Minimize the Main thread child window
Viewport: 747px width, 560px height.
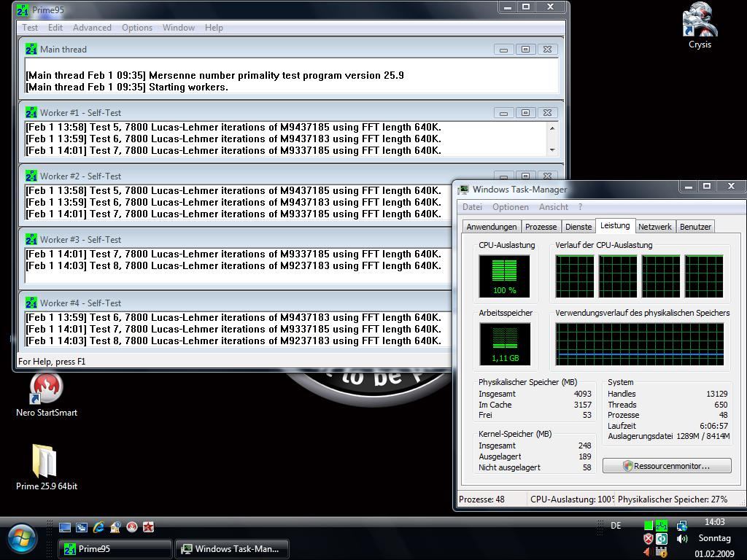(503, 50)
